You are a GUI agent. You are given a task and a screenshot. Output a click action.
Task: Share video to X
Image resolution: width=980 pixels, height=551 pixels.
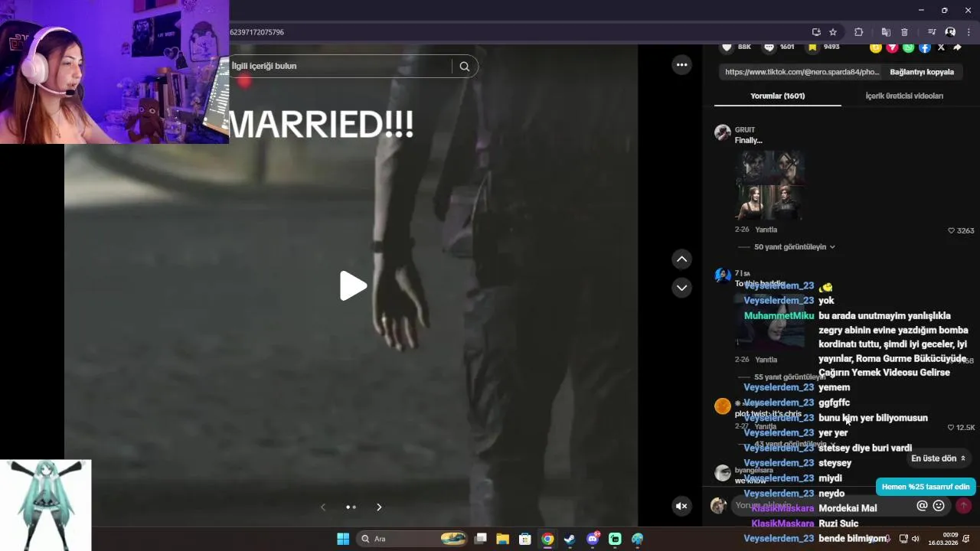click(x=941, y=47)
